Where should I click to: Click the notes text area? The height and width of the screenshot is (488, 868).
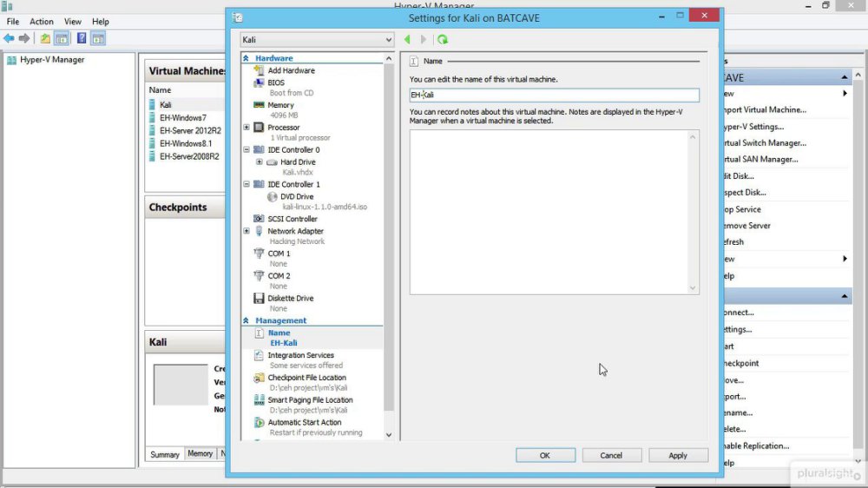pyautogui.click(x=554, y=212)
